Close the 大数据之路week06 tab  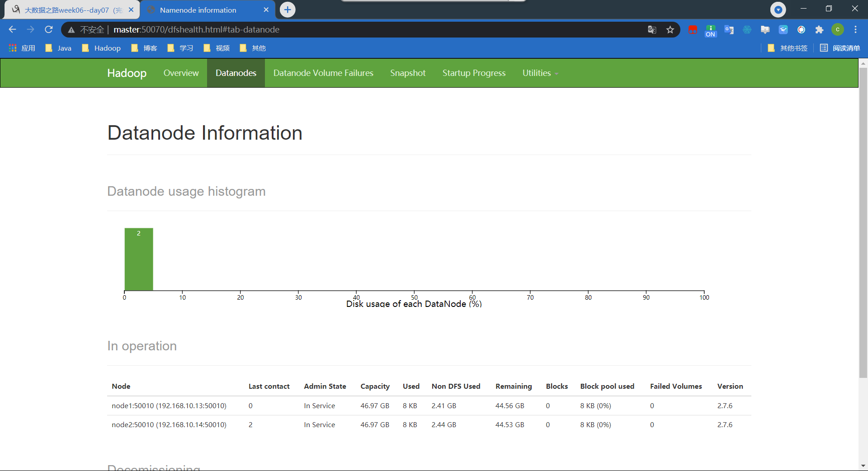[131, 9]
